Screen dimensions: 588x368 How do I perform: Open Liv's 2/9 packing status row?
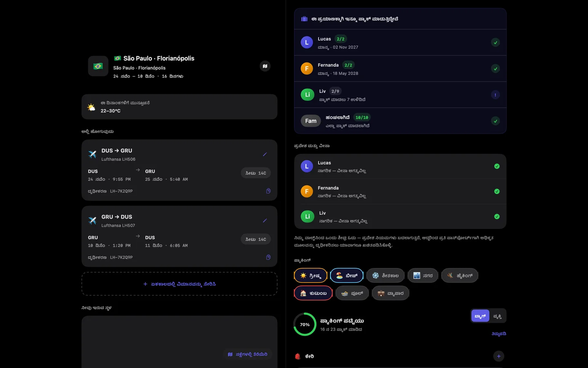400,95
